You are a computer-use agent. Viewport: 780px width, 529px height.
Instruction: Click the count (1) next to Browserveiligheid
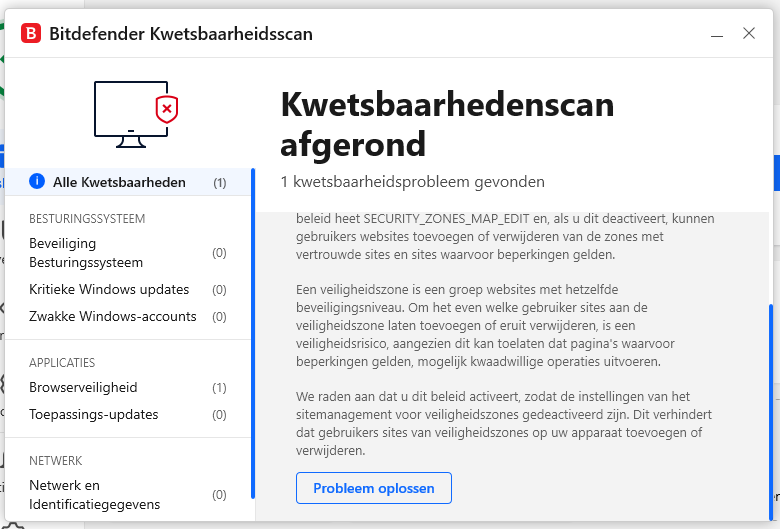coord(219,388)
